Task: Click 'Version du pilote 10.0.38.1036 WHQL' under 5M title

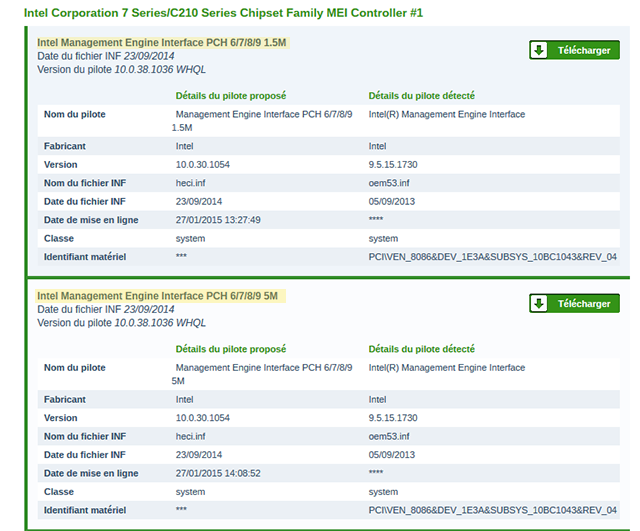Action: pos(121,323)
